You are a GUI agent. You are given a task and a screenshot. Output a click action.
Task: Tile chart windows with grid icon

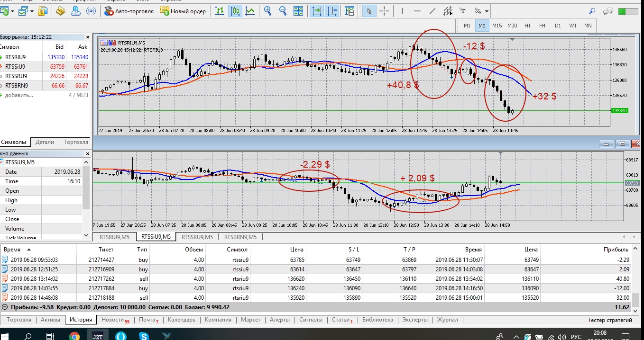pos(298,11)
